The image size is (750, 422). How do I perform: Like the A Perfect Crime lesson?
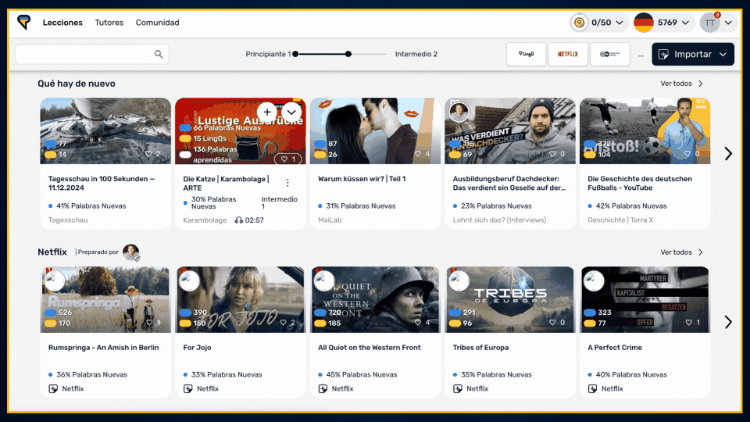(689, 322)
